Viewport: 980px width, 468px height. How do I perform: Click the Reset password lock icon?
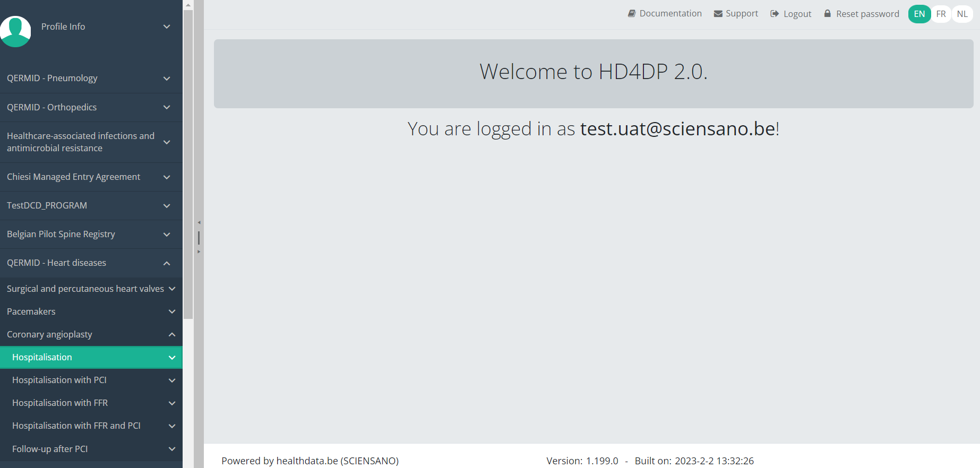coord(827,14)
